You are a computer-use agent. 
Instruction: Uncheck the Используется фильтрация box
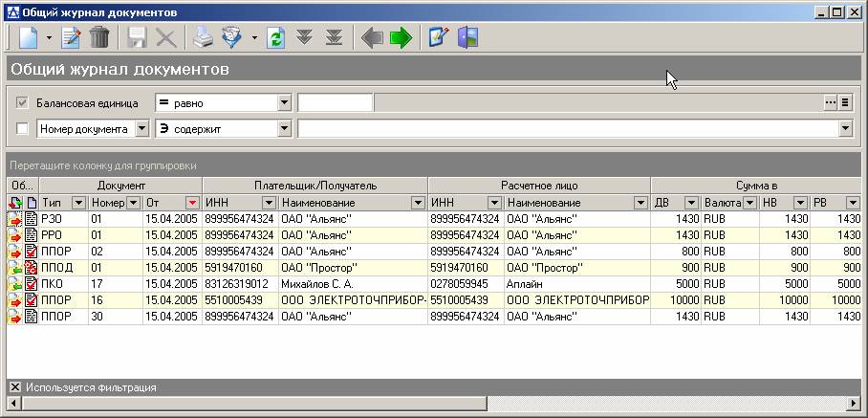14,387
